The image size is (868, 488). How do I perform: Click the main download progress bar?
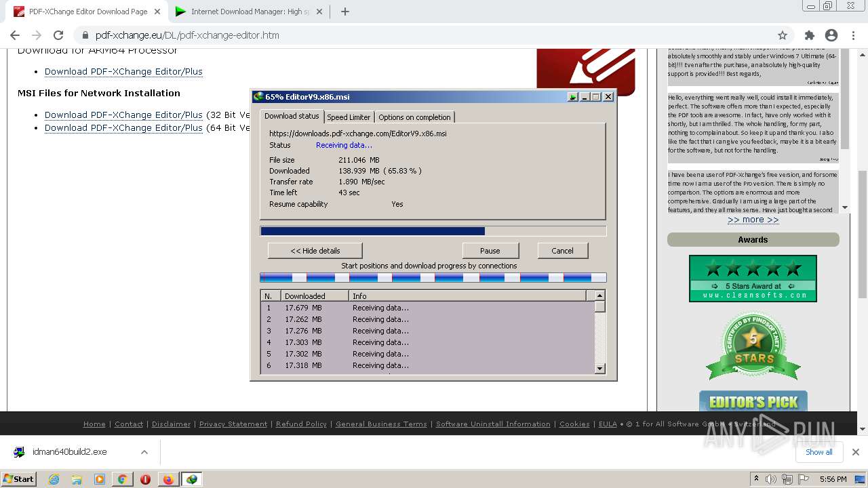pyautogui.click(x=433, y=231)
